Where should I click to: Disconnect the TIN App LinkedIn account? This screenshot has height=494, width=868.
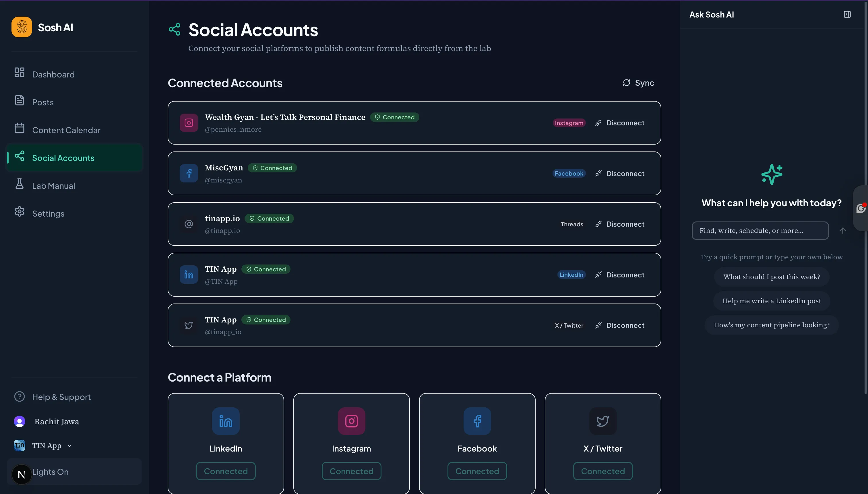[x=620, y=275]
